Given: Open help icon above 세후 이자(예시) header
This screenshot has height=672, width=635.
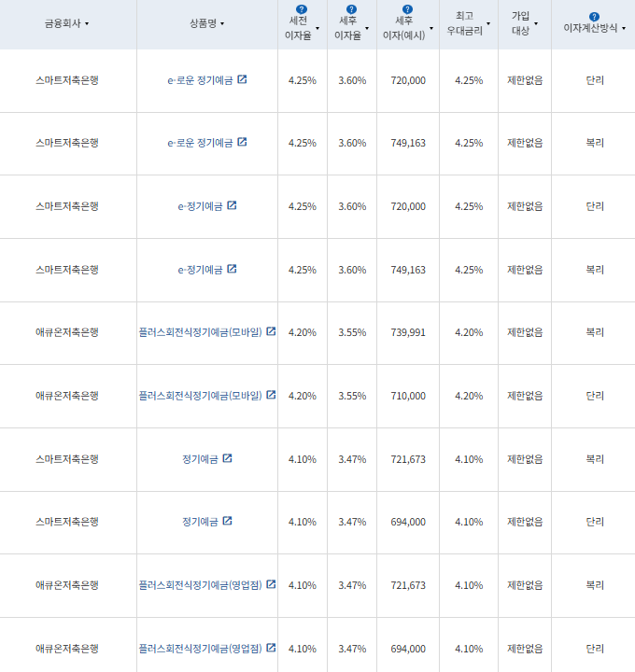Looking at the screenshot, I should tap(407, 9).
